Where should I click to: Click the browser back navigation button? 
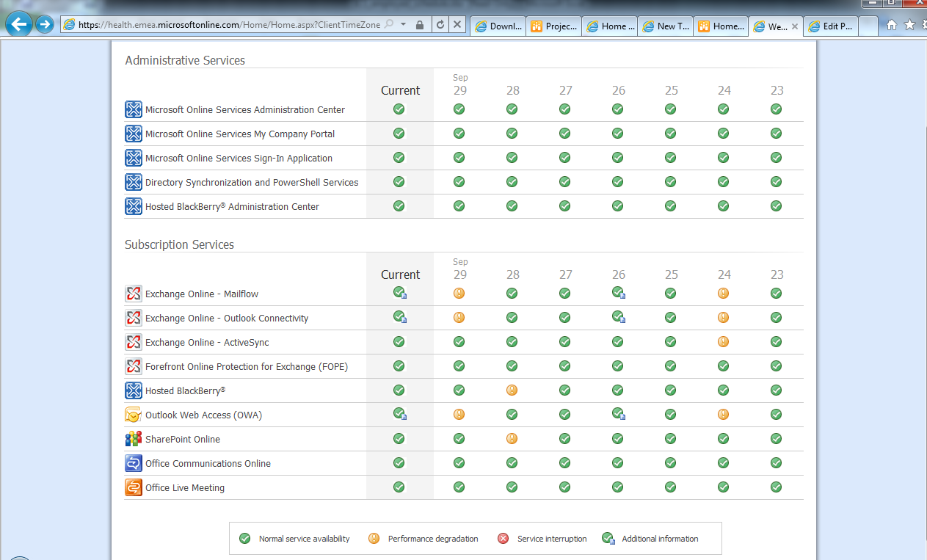[x=18, y=24]
